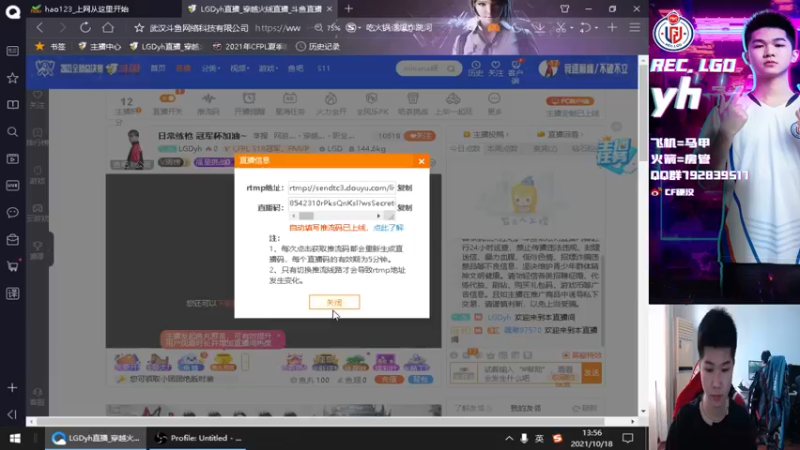
Task: Click the browser forward arrow
Action: coord(62,28)
